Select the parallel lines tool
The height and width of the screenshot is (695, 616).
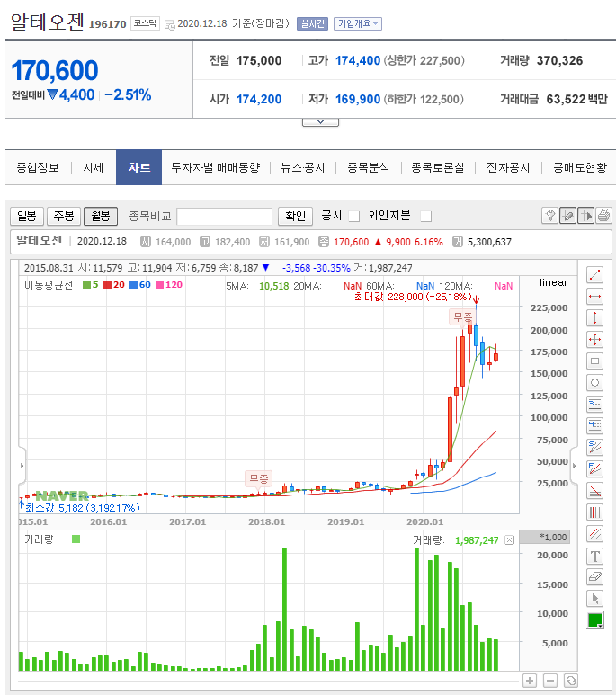594,533
